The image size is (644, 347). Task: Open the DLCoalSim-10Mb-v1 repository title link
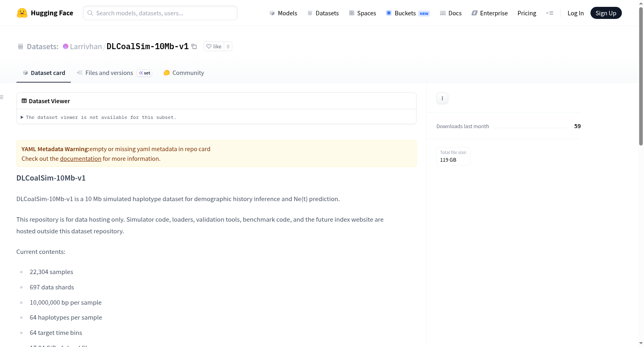(x=147, y=46)
